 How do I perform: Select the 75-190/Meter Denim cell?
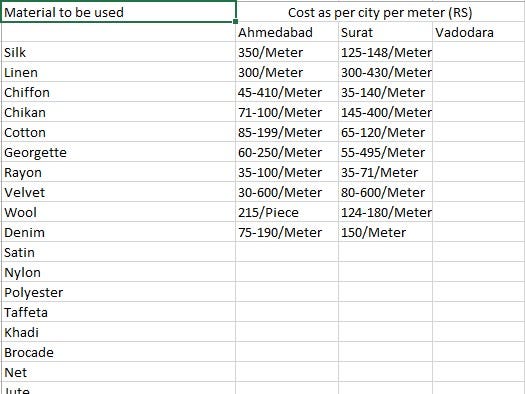(287, 232)
